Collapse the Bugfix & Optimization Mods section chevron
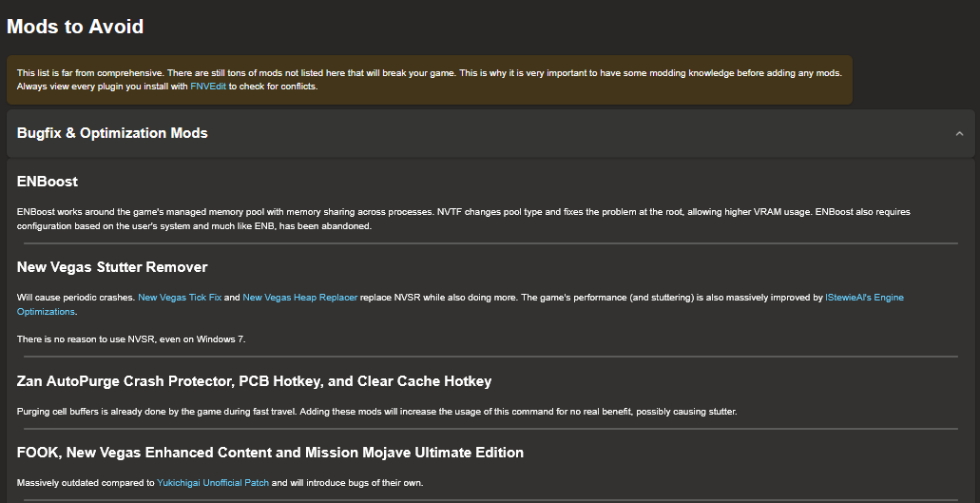Viewport: 980px width, 503px height. click(x=959, y=133)
